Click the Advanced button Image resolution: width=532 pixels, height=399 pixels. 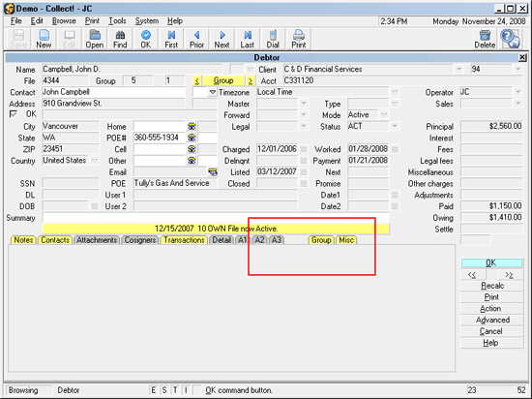(491, 320)
